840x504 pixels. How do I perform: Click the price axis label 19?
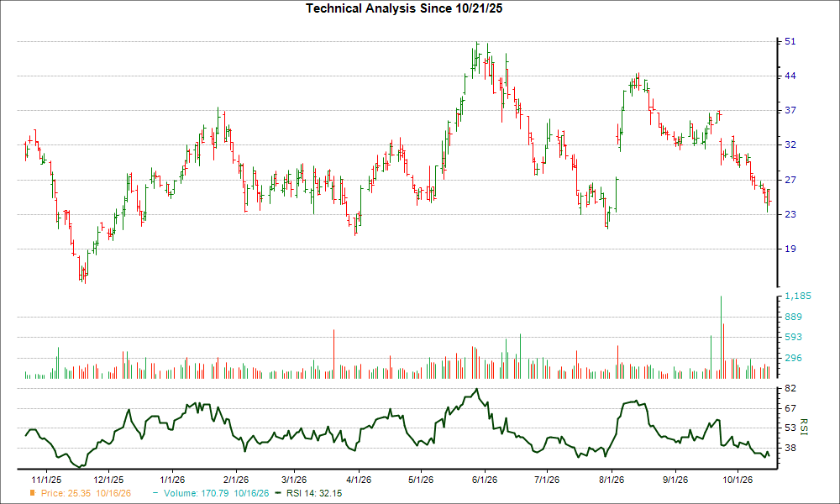point(790,249)
